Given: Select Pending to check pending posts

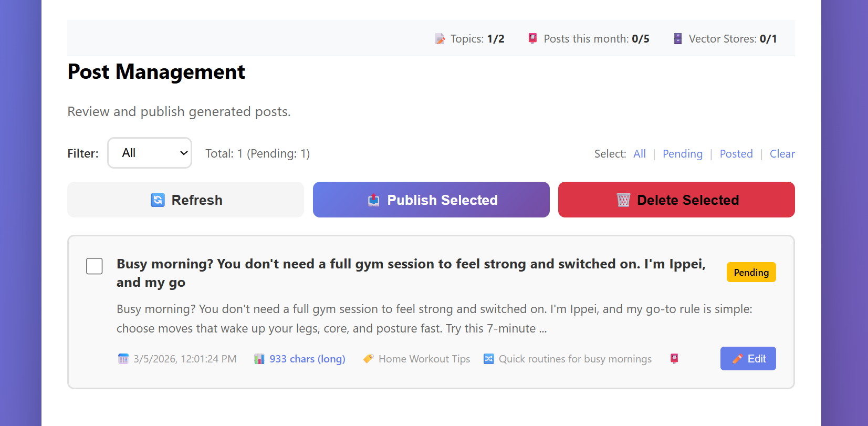Looking at the screenshot, I should tap(683, 153).
